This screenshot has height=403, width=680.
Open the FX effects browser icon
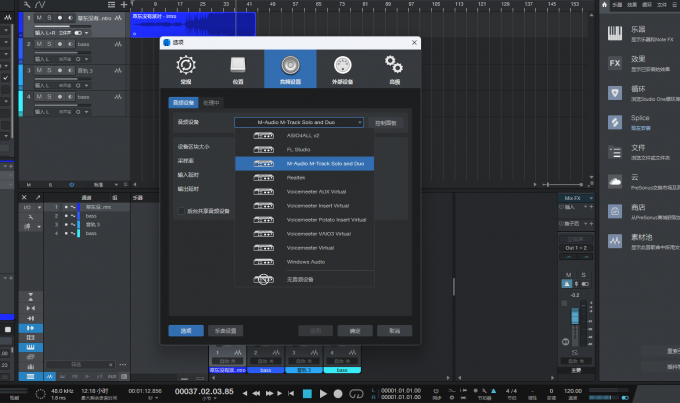(615, 63)
